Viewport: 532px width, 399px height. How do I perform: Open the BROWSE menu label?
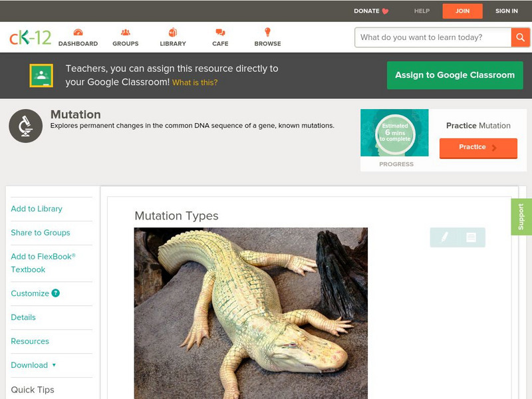tap(268, 44)
